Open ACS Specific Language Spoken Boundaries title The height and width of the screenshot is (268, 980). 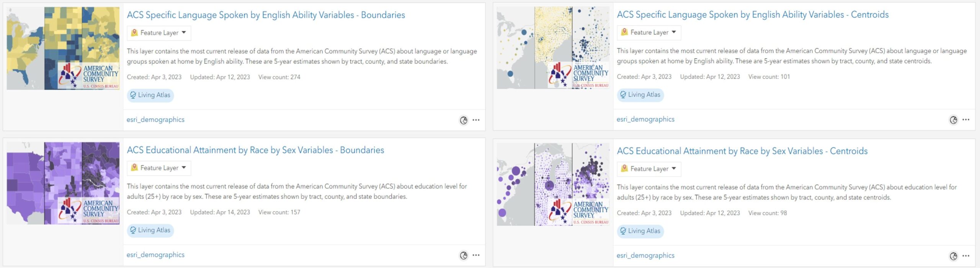(x=266, y=15)
